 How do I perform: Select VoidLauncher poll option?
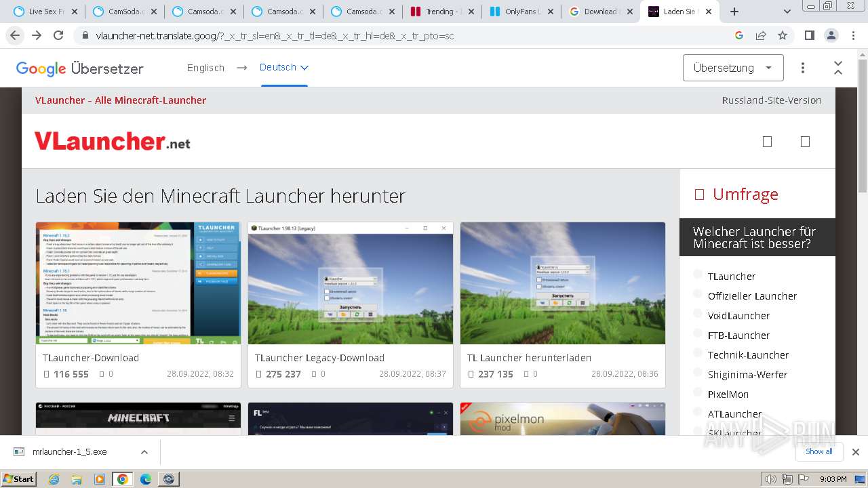(698, 314)
